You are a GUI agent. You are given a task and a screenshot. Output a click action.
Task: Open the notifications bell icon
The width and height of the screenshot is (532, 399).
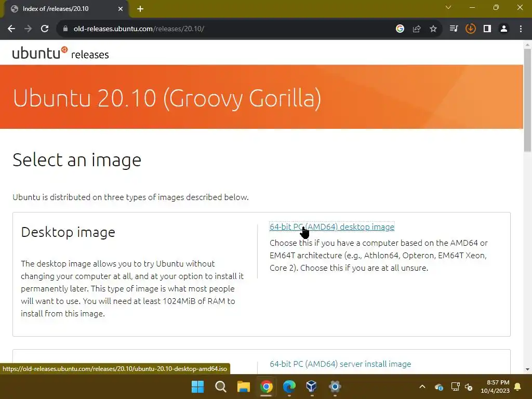click(x=518, y=387)
